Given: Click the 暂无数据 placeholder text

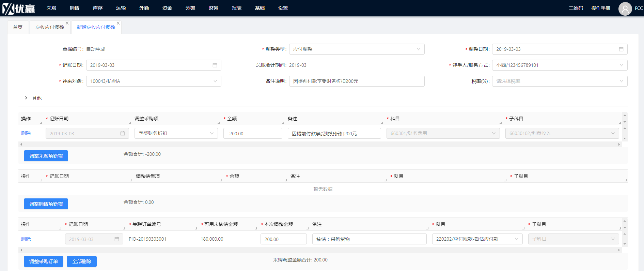Looking at the screenshot, I should (x=323, y=189).
